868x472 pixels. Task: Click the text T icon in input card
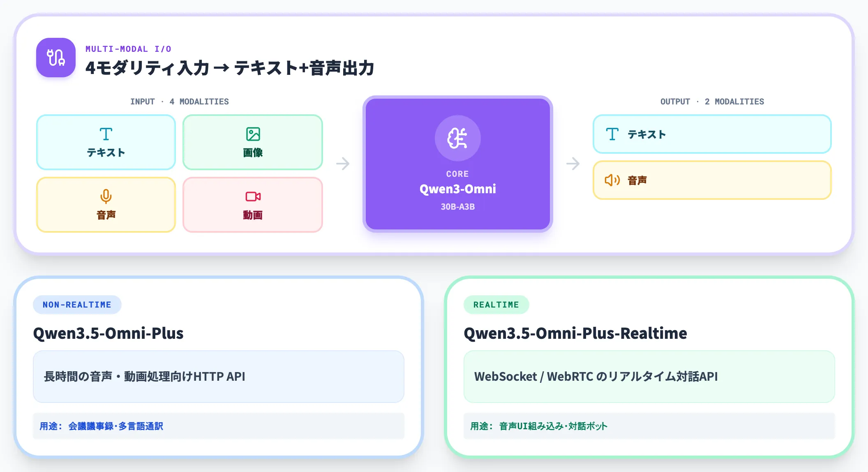pyautogui.click(x=106, y=134)
